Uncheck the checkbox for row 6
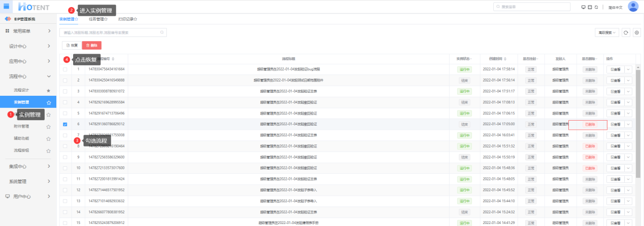The height and width of the screenshot is (226, 644). (65, 124)
